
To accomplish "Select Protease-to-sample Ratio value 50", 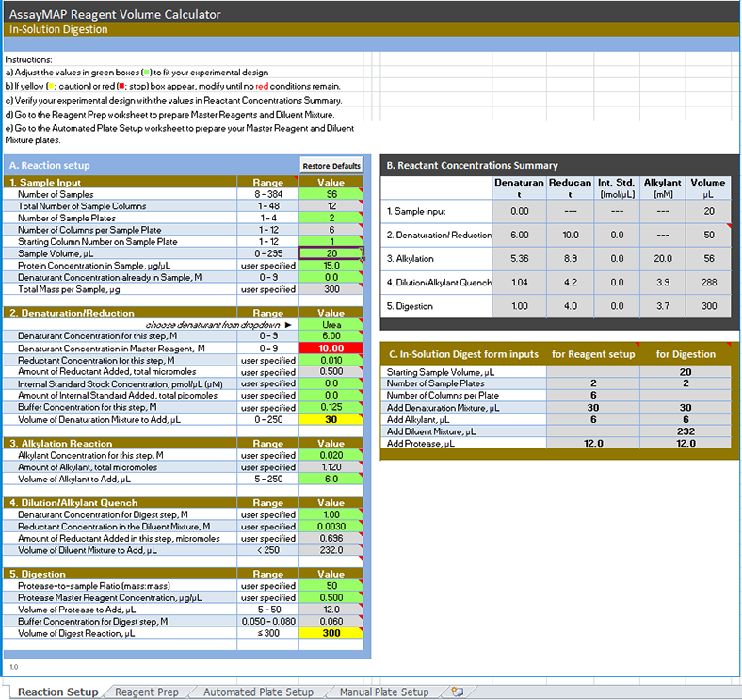I will (x=331, y=585).
